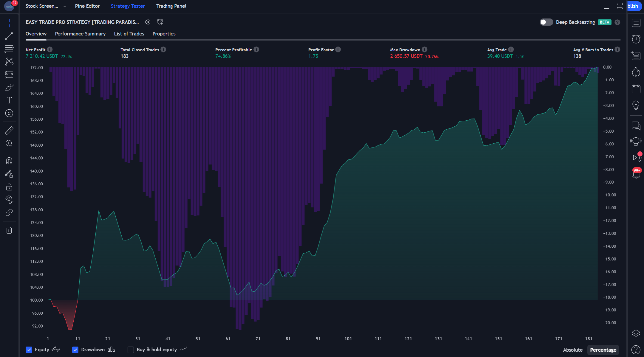This screenshot has height=357, width=644.
Task: Expand the Stock Screener dropdown arrow
Action: pyautogui.click(x=64, y=6)
